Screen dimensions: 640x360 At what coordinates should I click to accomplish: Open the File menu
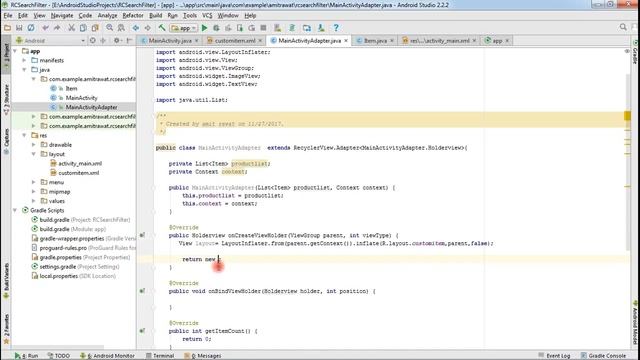(8, 16)
